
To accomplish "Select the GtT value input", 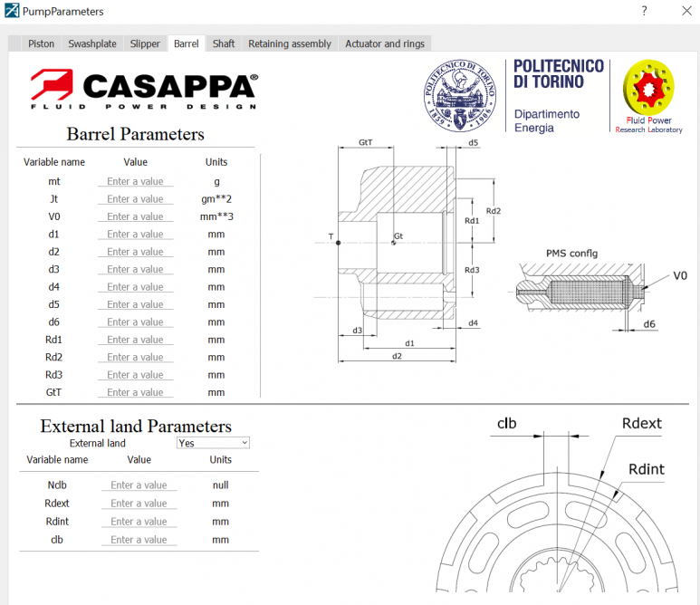I will (x=135, y=392).
